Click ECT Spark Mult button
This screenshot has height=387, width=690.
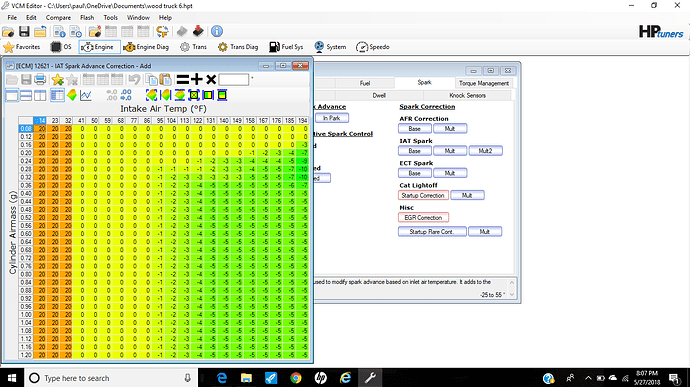pos(450,173)
